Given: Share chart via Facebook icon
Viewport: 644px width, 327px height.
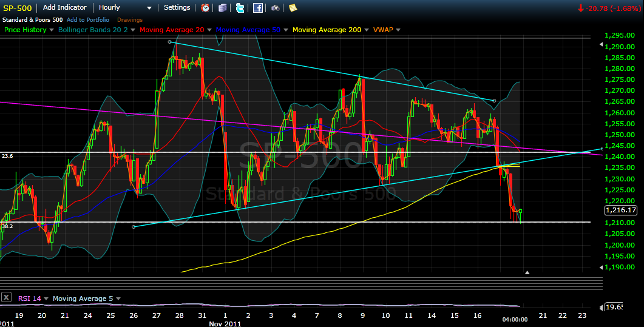Looking at the screenshot, I should point(257,8).
